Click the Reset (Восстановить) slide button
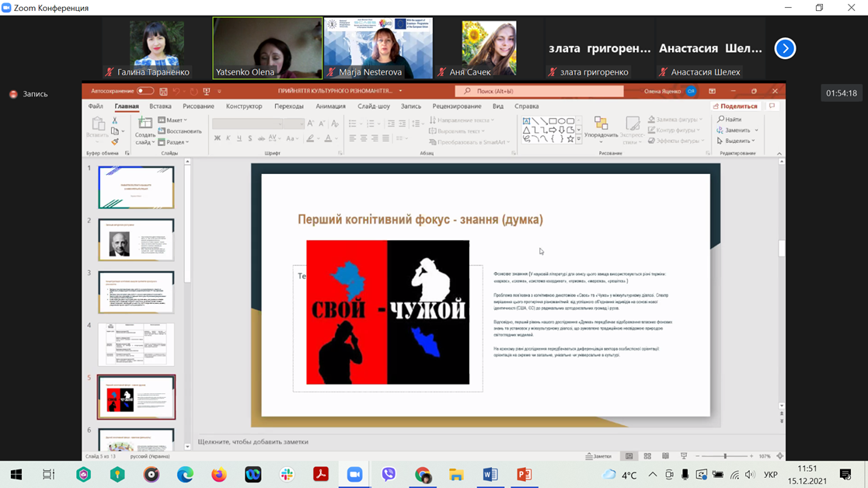Image resolution: width=868 pixels, height=488 pixels. click(180, 131)
